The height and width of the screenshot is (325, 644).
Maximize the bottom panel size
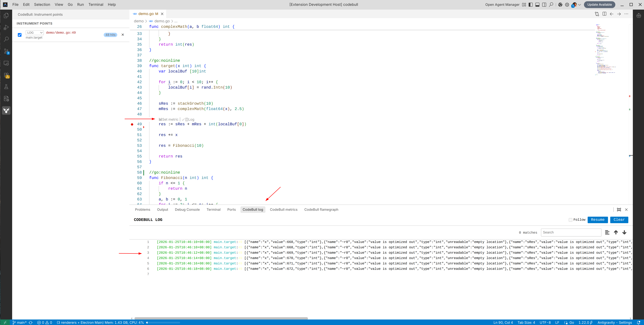click(619, 209)
